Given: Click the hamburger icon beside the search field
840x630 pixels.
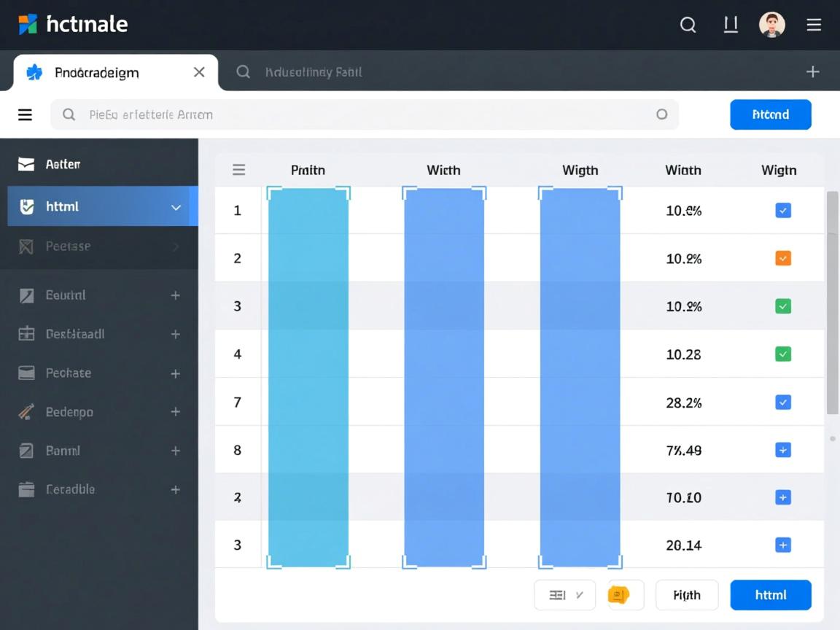Looking at the screenshot, I should (x=25, y=114).
